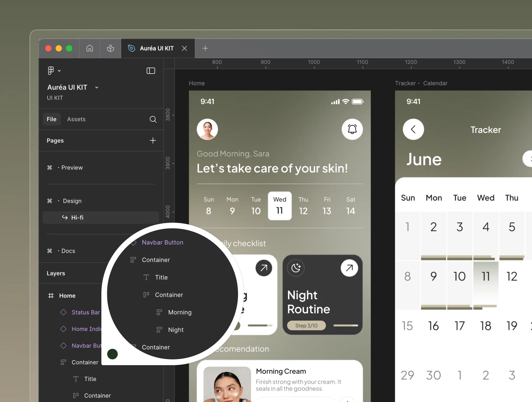Select June 15 in the Tracker calendar

coord(407,326)
